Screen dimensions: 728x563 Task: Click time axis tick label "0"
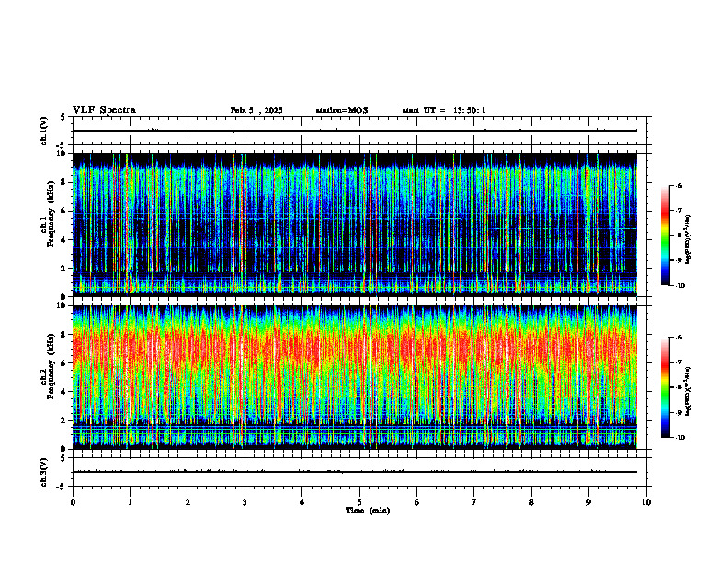(73, 502)
